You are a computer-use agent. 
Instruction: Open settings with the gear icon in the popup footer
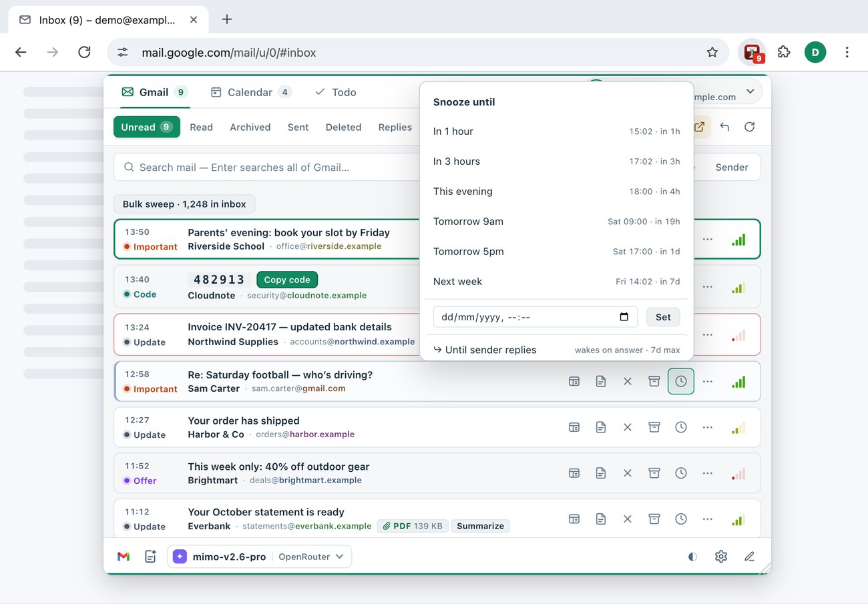tap(721, 557)
